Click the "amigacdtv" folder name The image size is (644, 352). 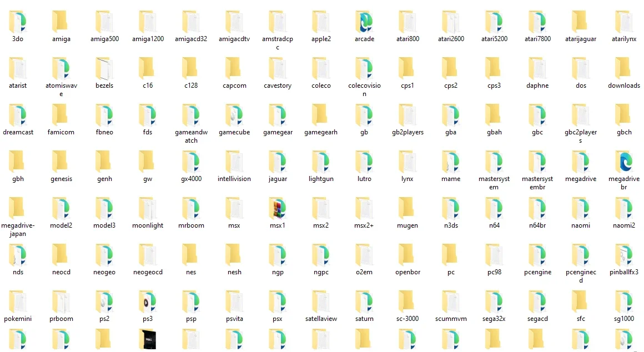[234, 39]
